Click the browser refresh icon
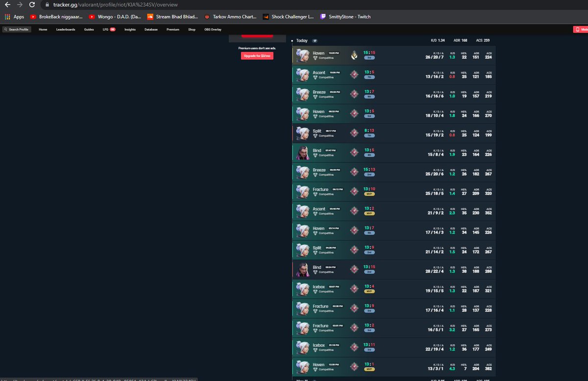This screenshot has width=588, height=381. (32, 4)
